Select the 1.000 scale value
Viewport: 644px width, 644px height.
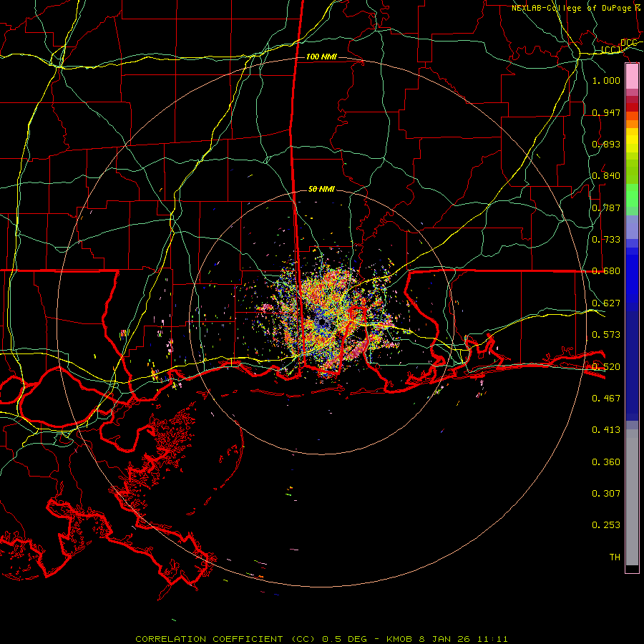(606, 80)
